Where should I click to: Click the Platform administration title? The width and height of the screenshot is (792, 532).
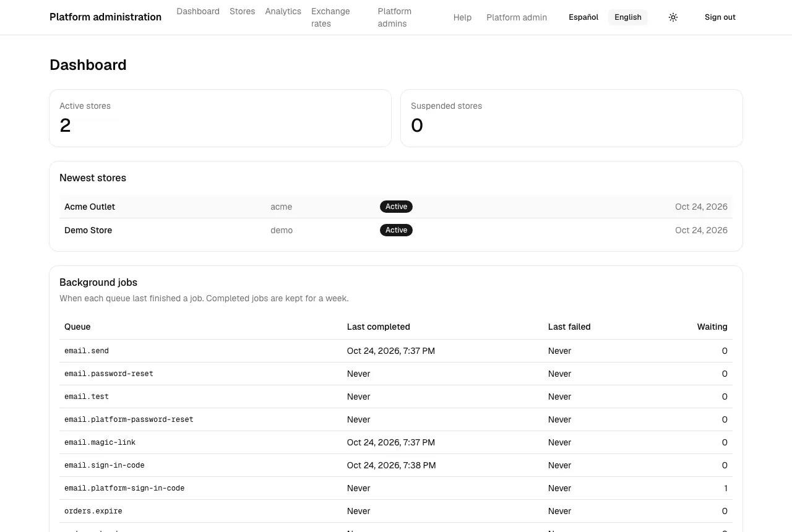click(x=105, y=17)
